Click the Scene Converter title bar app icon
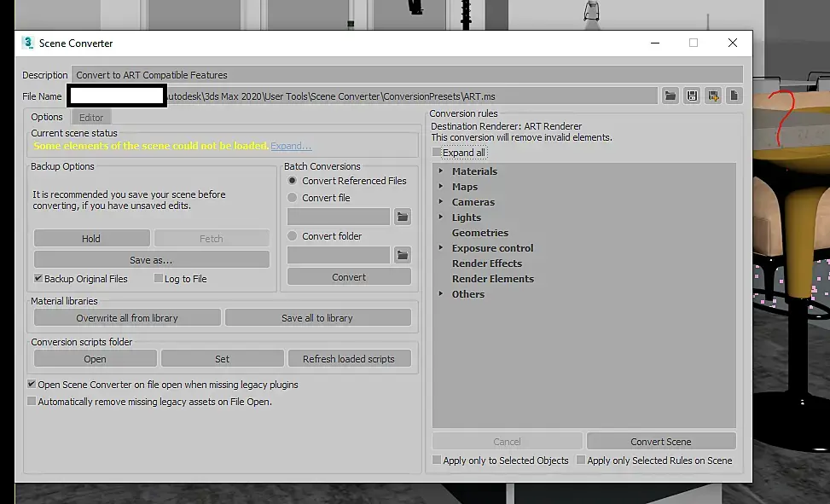The height and width of the screenshot is (504, 830). click(x=27, y=43)
